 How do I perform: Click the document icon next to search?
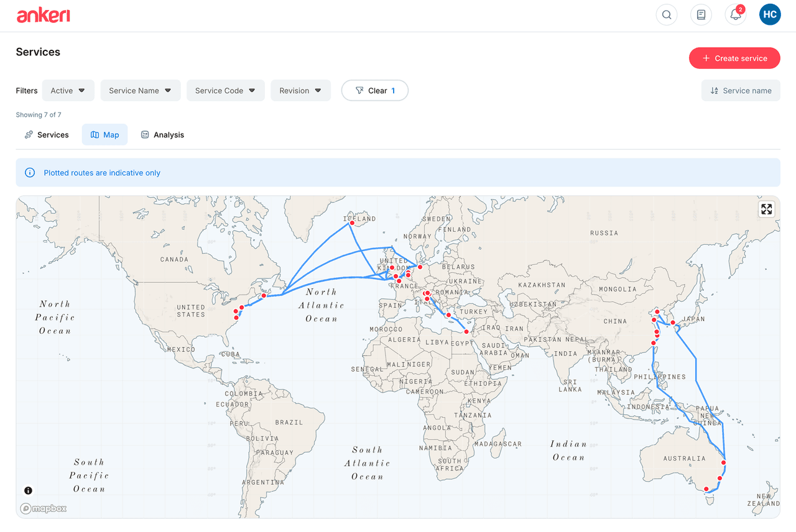click(700, 14)
